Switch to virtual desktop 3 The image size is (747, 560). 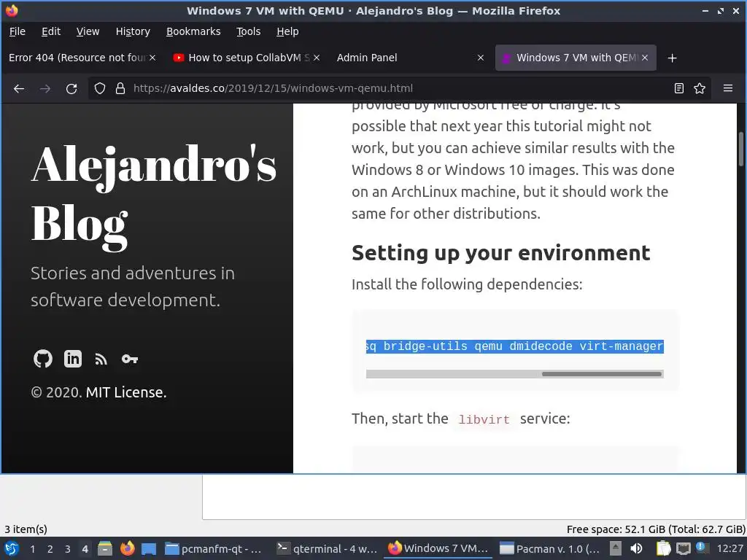pyautogui.click(x=68, y=549)
